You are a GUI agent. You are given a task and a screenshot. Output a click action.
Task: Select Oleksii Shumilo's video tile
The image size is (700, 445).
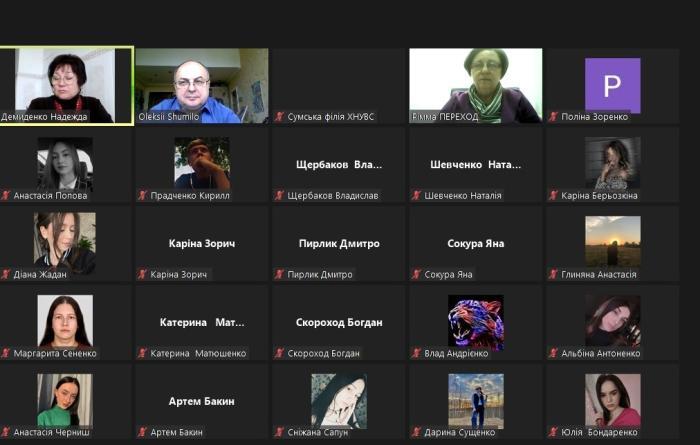[202, 85]
